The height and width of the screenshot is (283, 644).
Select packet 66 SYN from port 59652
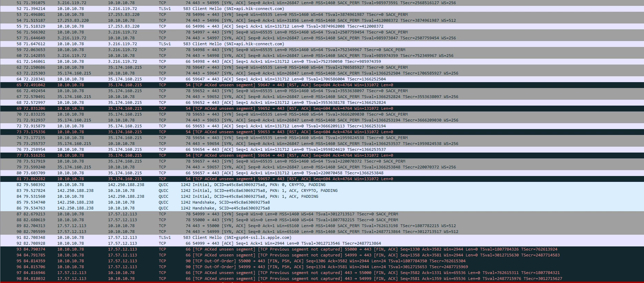322,91
